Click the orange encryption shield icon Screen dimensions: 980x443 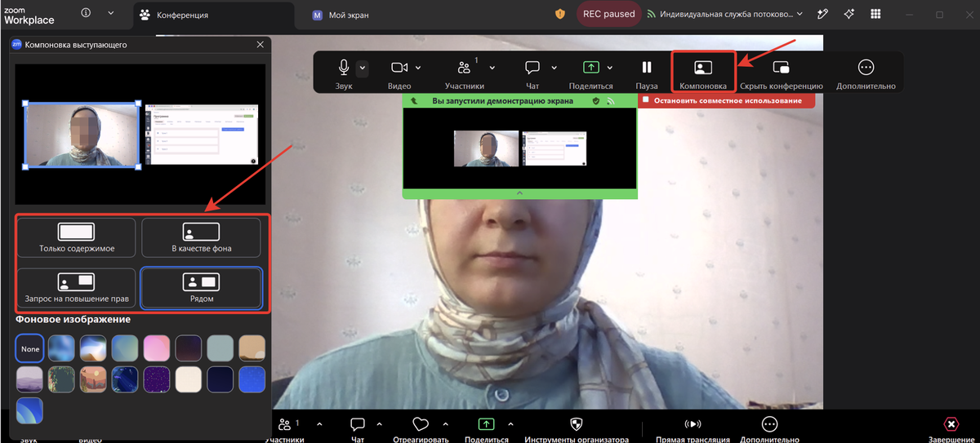[560, 14]
